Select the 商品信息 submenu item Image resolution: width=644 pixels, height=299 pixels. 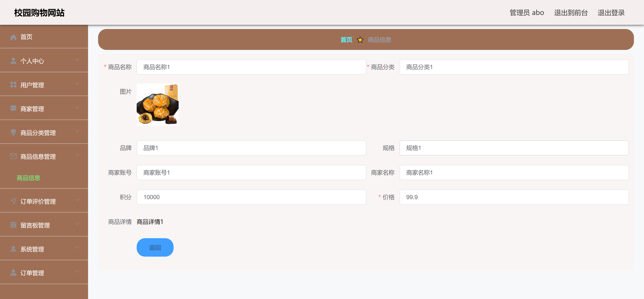pyautogui.click(x=29, y=178)
